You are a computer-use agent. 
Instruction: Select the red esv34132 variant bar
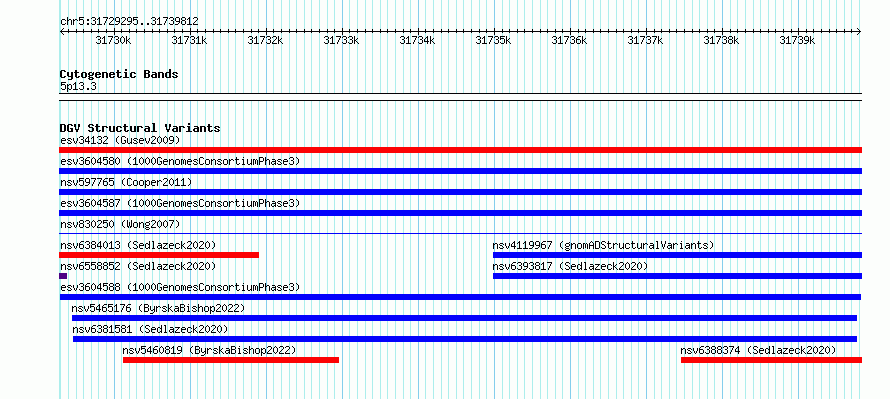pyautogui.click(x=460, y=150)
